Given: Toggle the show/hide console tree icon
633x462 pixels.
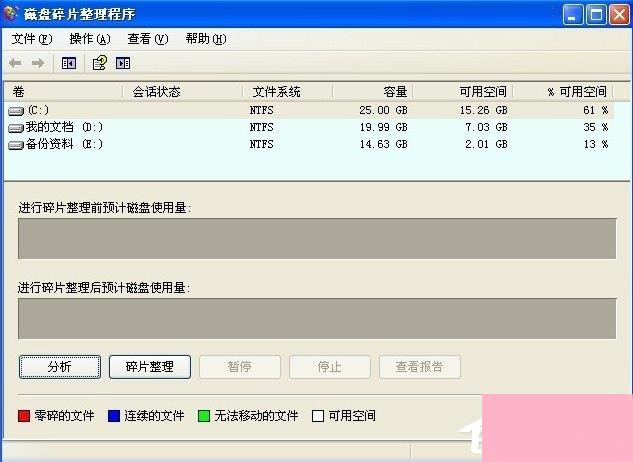Looking at the screenshot, I should pos(69,63).
